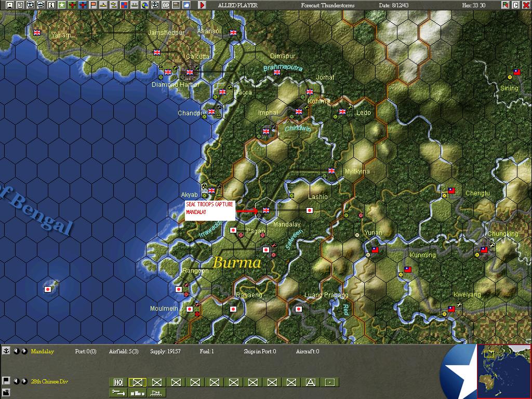Click the 'Forecast: Thunderstorms' text
Image resolution: width=532 pixels, height=399 pixels.
click(x=328, y=5)
